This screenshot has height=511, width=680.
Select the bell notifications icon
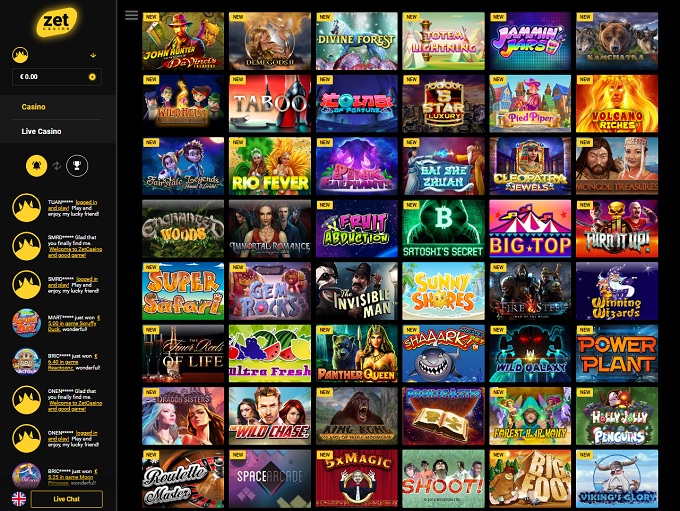point(36,165)
